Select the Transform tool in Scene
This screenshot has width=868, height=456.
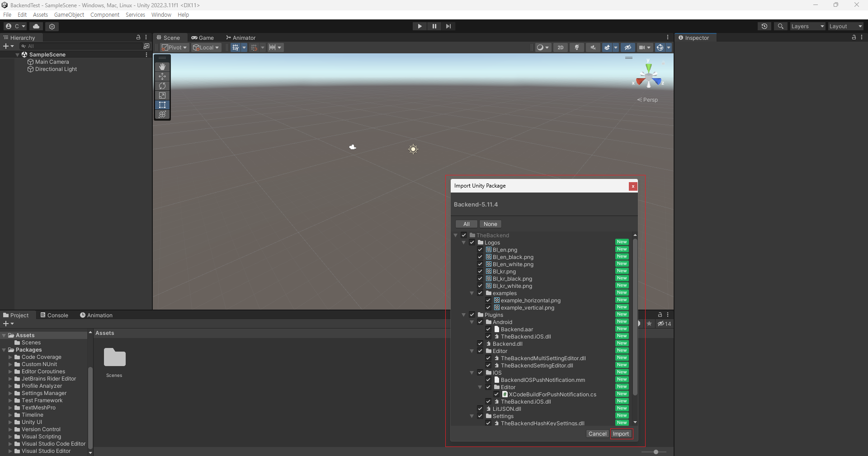[162, 114]
